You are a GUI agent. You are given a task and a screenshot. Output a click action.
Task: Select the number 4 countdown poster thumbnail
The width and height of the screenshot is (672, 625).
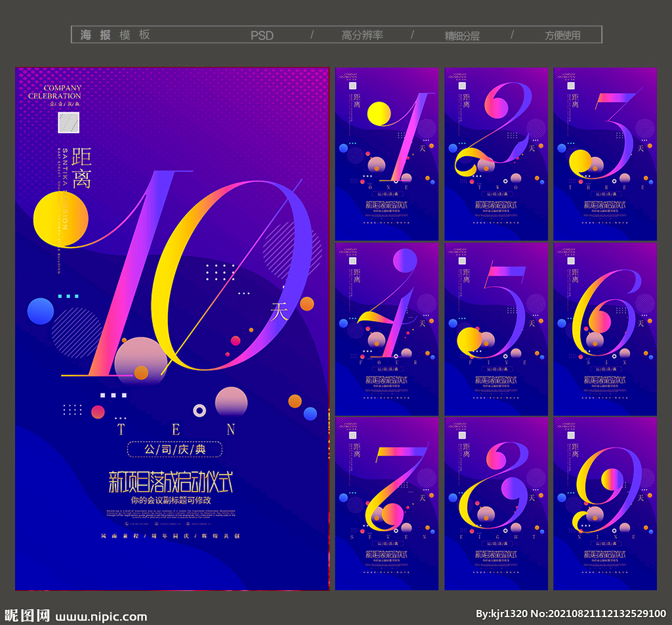point(387,329)
